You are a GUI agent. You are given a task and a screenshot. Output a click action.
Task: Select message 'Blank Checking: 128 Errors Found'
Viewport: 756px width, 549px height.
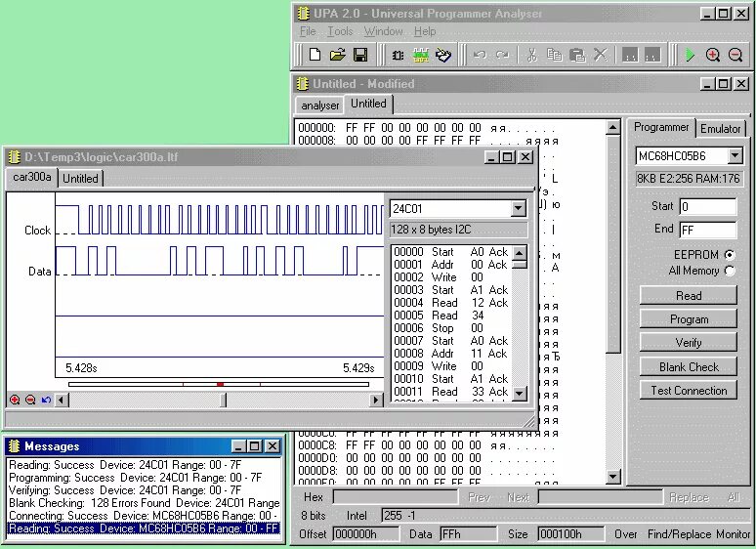[145, 503]
